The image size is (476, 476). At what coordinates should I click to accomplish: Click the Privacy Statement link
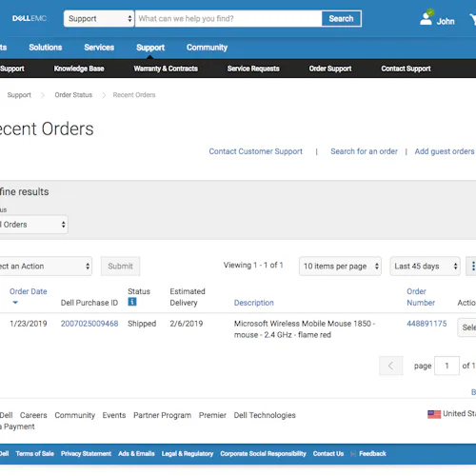point(86,453)
